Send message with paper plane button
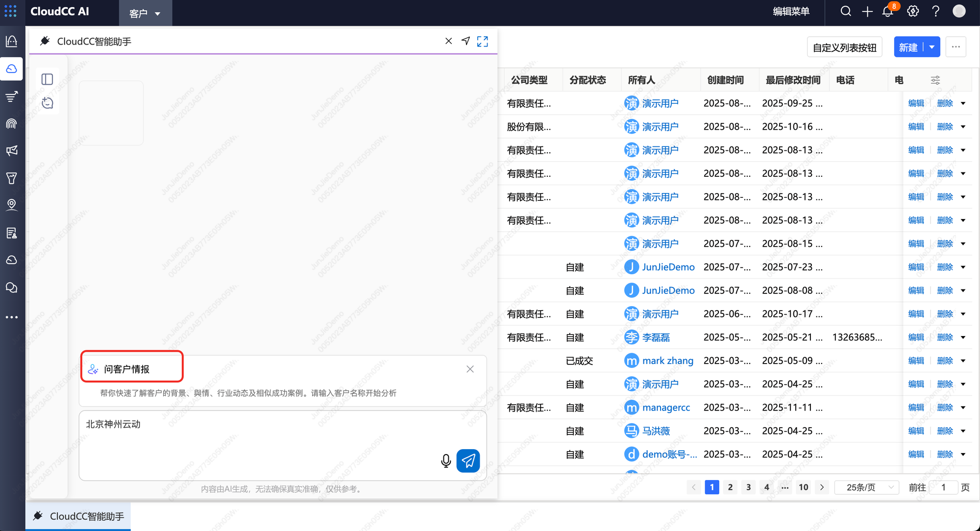 coord(468,460)
